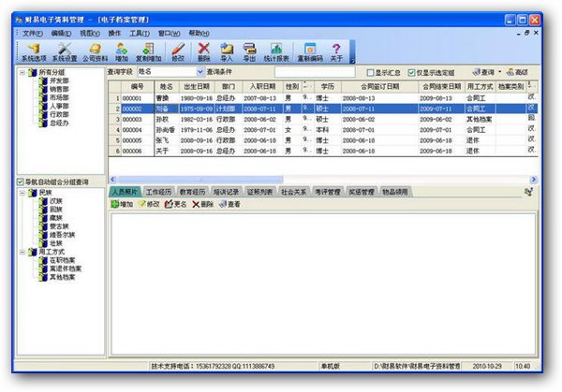Select 蒙古族 node in tree
This screenshot has width=562, height=392.
pyautogui.click(x=59, y=226)
